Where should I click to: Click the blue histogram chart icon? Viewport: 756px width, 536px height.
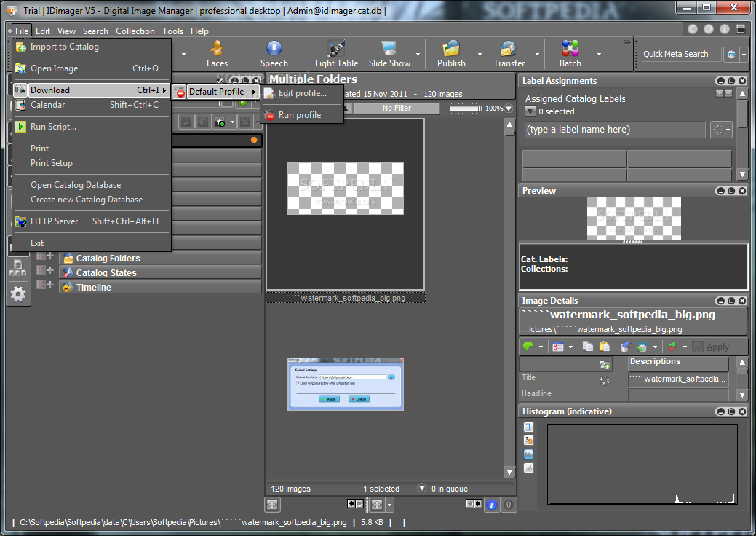click(x=528, y=454)
